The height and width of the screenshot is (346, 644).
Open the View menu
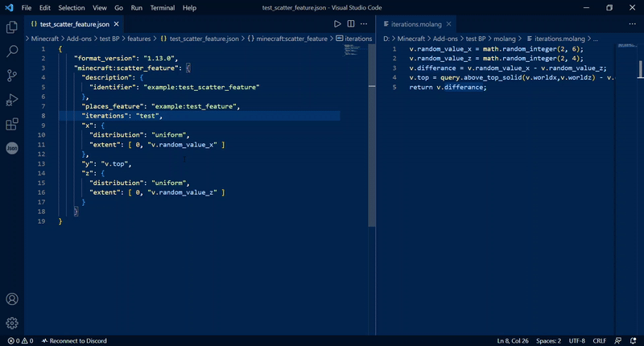coord(99,7)
